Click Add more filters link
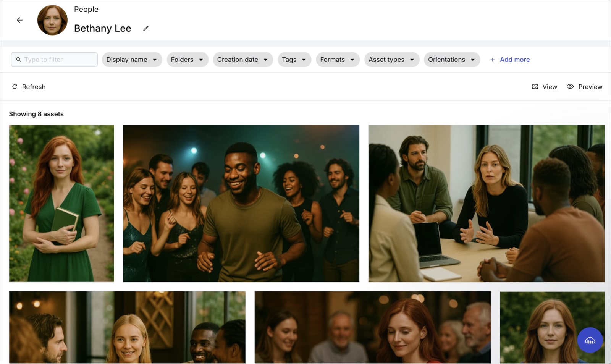 [x=510, y=60]
